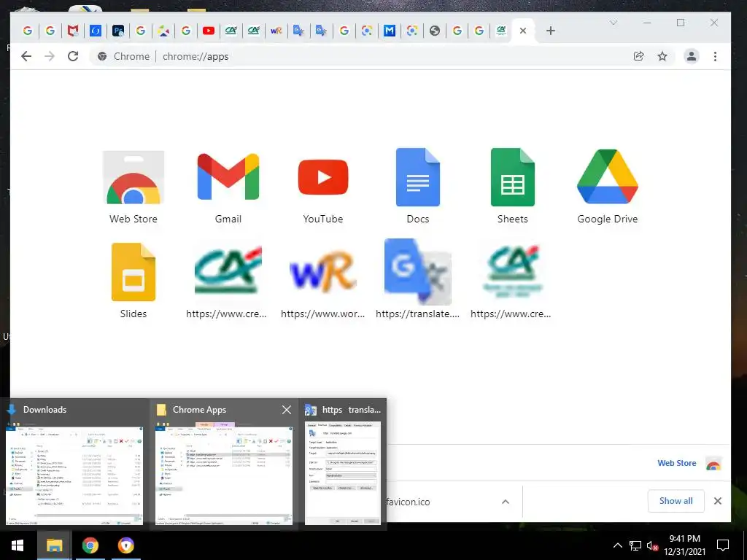Viewport: 747px width, 560px height.
Task: Show hidden system tray icons
Action: point(617,545)
